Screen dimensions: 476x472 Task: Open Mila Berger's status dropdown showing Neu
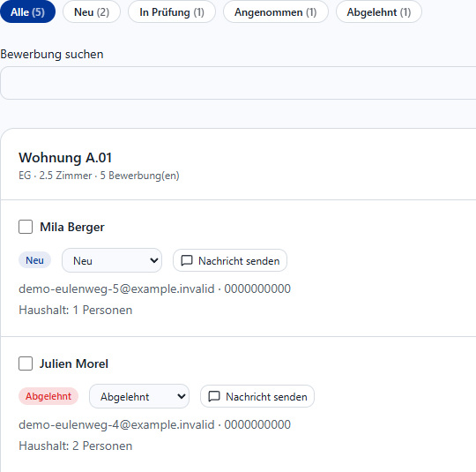pyautogui.click(x=112, y=260)
